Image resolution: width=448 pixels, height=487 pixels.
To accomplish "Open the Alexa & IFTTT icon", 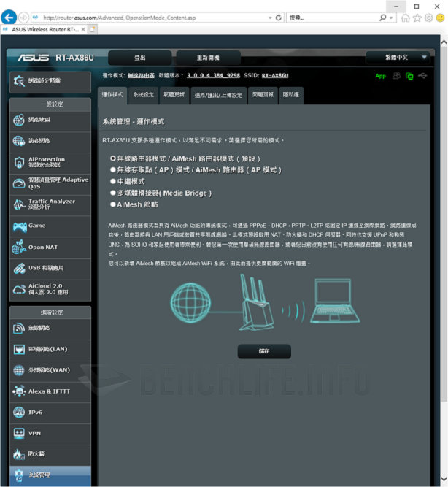I will pos(19,391).
